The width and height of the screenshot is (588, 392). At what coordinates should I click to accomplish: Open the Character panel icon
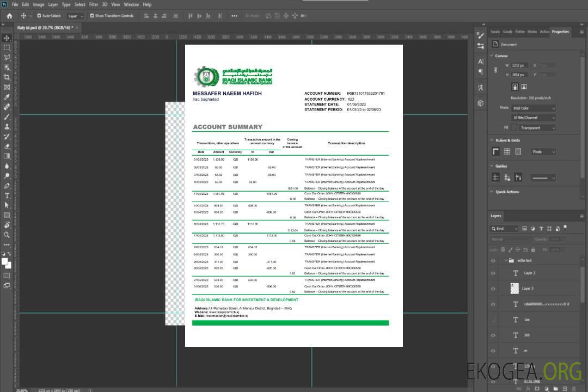click(481, 61)
